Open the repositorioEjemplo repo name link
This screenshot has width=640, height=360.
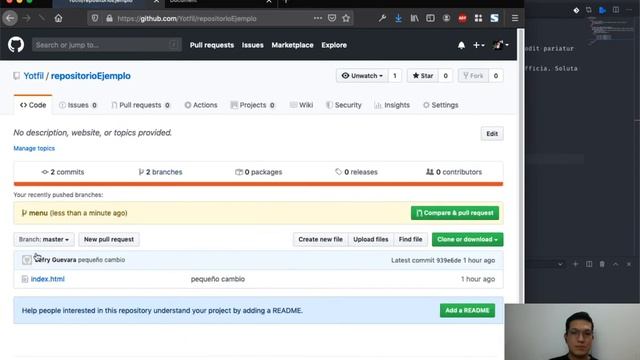(91, 76)
